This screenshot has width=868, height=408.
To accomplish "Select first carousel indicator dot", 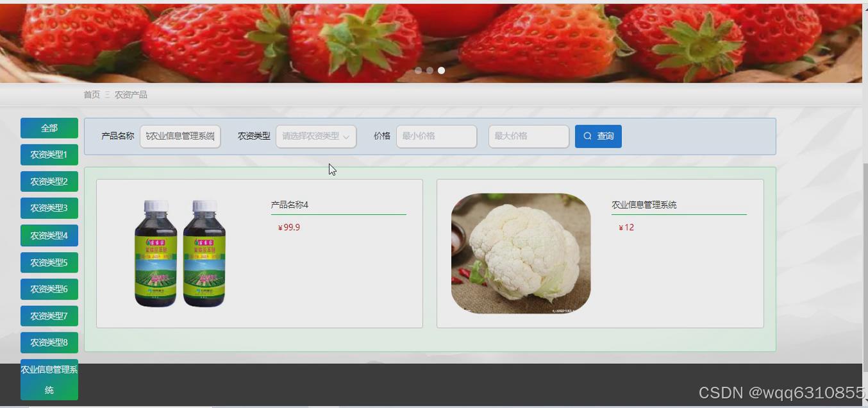I will [418, 71].
